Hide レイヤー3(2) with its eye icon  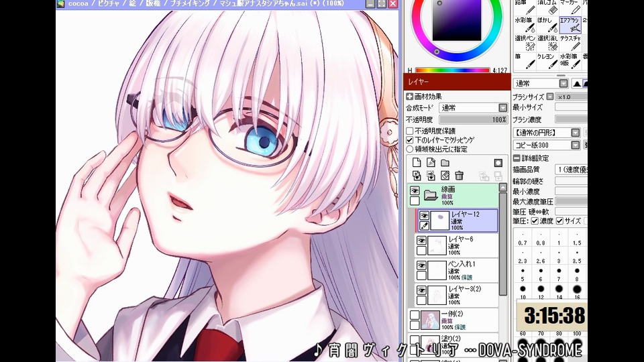pos(421,290)
